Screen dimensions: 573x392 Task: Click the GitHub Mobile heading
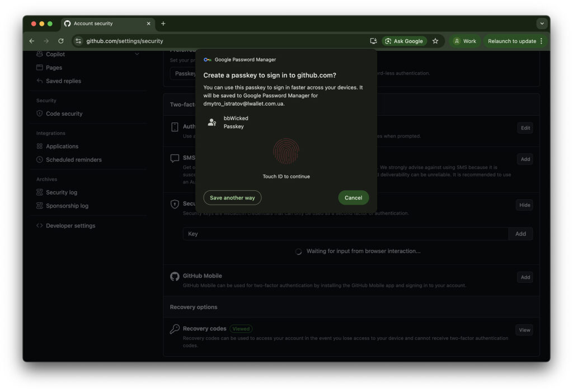coord(202,276)
